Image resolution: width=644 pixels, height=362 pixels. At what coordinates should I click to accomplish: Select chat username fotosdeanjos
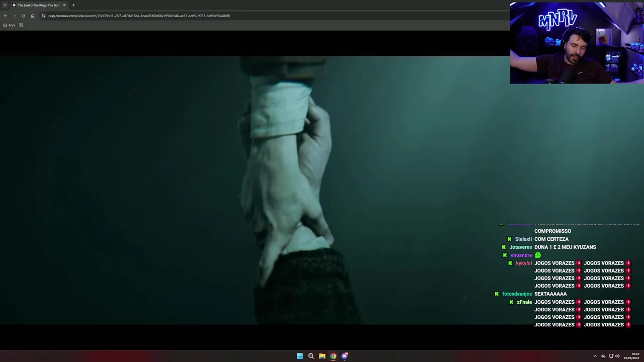point(517,294)
